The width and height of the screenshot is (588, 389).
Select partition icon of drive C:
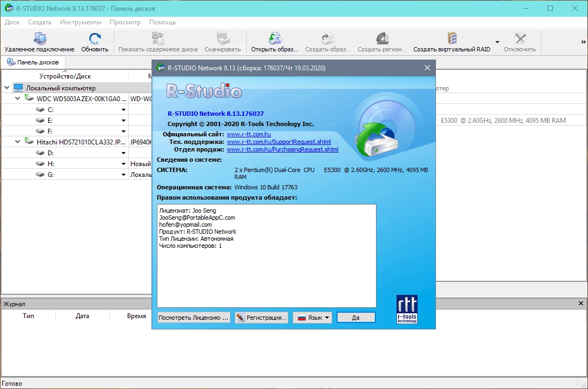coord(40,109)
